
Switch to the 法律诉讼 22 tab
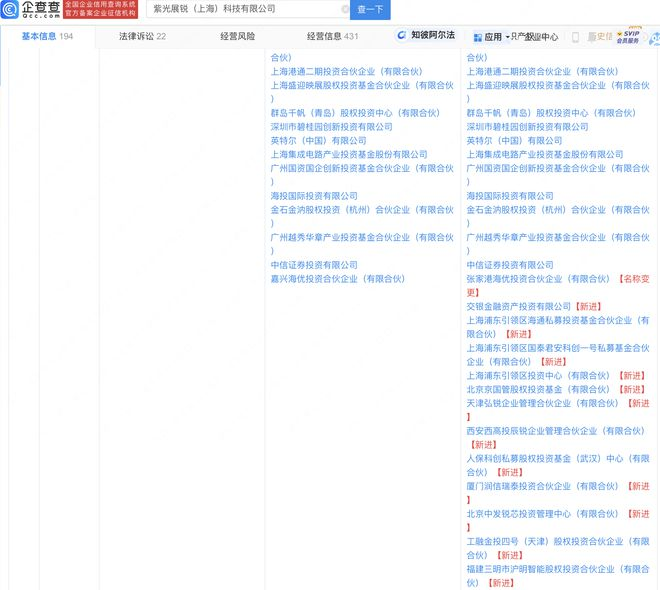(x=142, y=37)
